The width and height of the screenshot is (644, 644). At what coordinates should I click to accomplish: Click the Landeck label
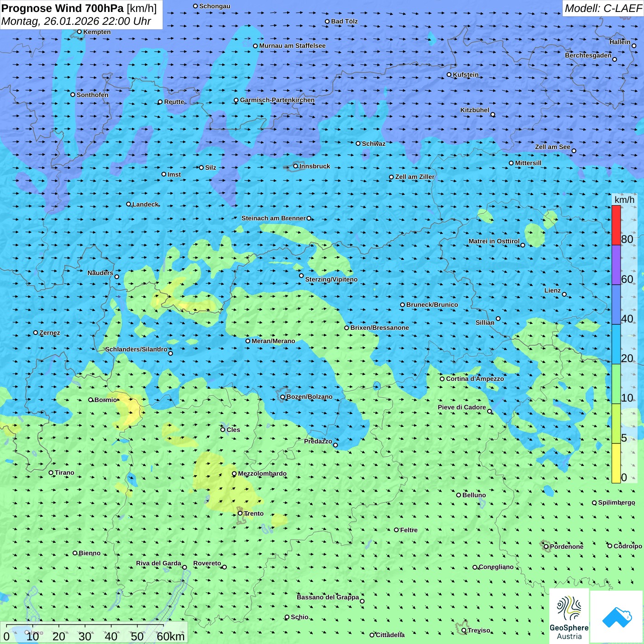[x=145, y=204]
